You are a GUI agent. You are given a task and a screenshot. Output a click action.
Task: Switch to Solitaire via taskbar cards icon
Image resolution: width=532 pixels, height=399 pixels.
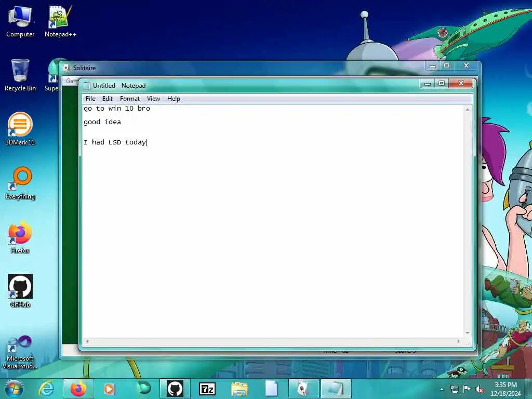click(303, 389)
